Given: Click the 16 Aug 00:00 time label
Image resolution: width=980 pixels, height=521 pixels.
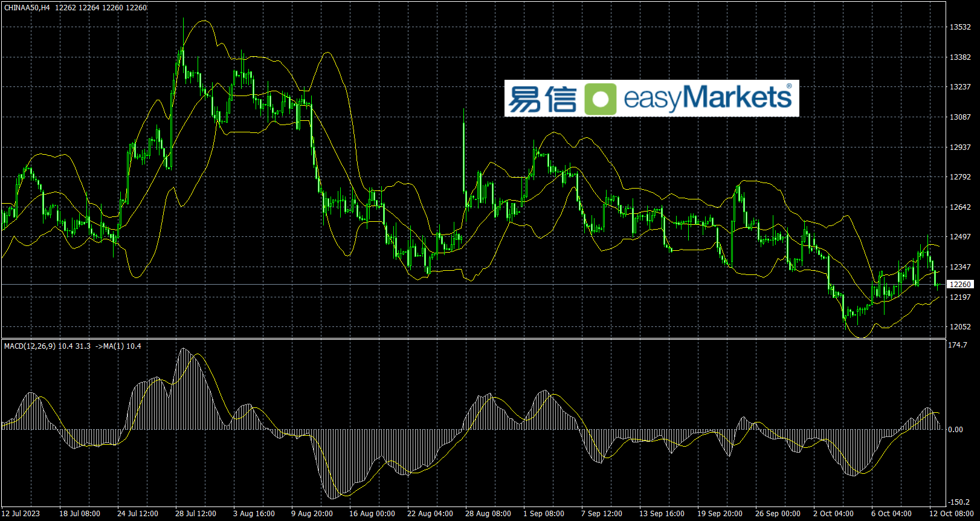Looking at the screenshot, I should (372, 514).
